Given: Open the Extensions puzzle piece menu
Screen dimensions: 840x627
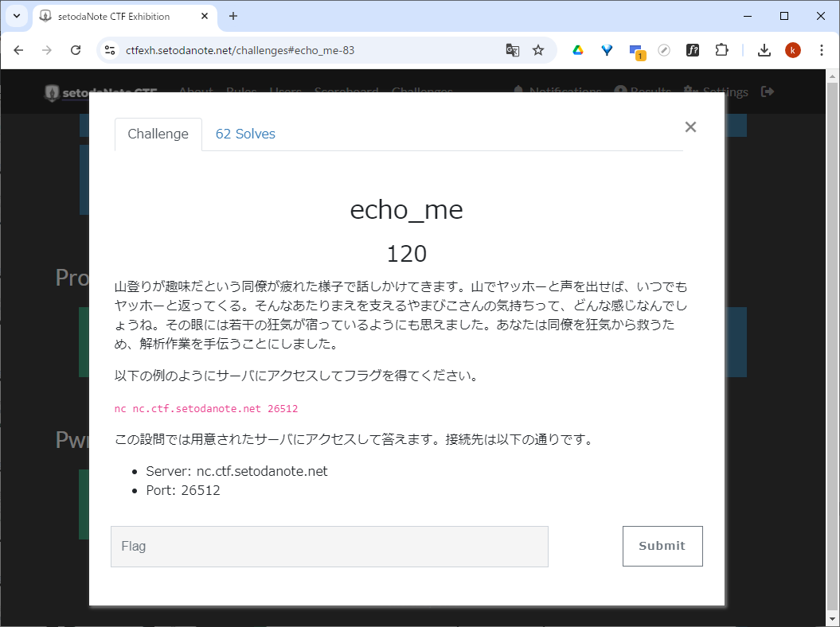Looking at the screenshot, I should click(x=721, y=50).
